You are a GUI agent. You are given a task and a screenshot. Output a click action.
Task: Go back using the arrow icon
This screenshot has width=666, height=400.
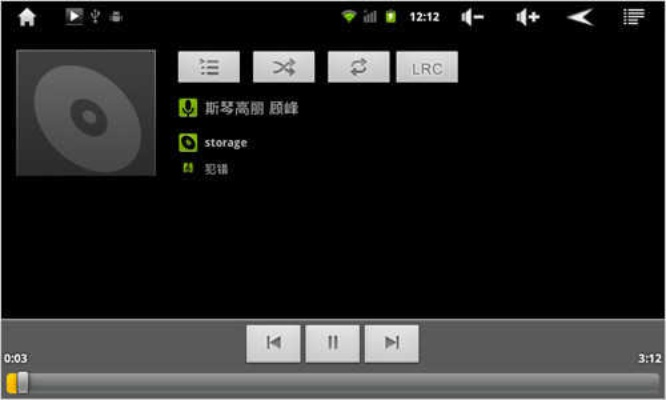click(x=581, y=17)
